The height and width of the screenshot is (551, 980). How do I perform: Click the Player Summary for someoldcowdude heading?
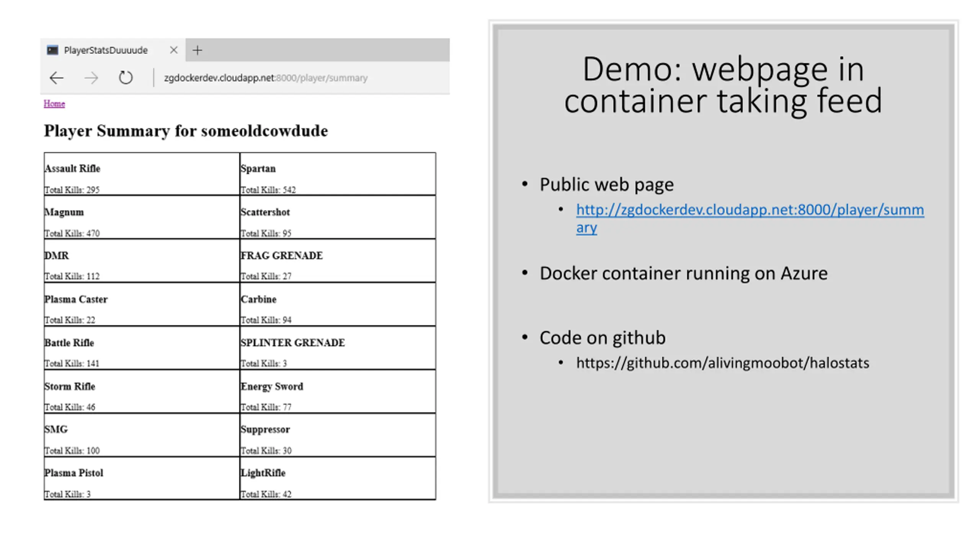(x=186, y=131)
